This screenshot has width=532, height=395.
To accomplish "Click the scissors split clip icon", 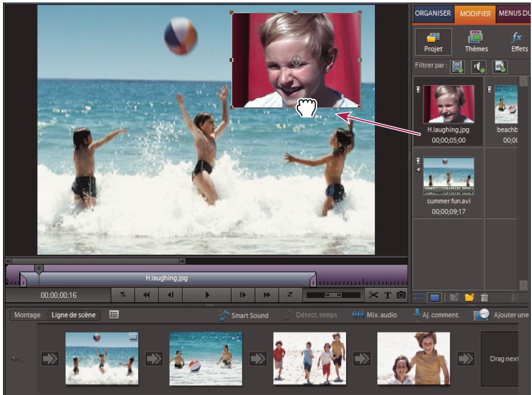I will [x=374, y=295].
